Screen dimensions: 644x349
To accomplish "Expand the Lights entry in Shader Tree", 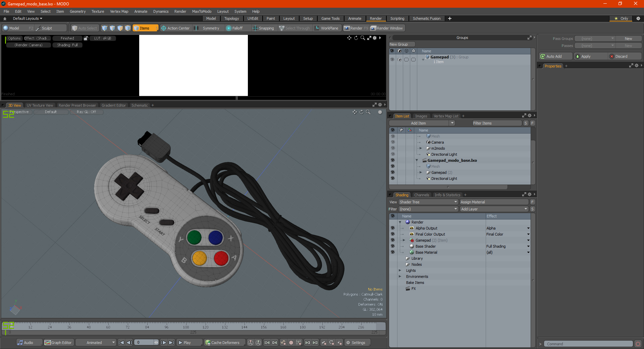I will tap(400, 270).
